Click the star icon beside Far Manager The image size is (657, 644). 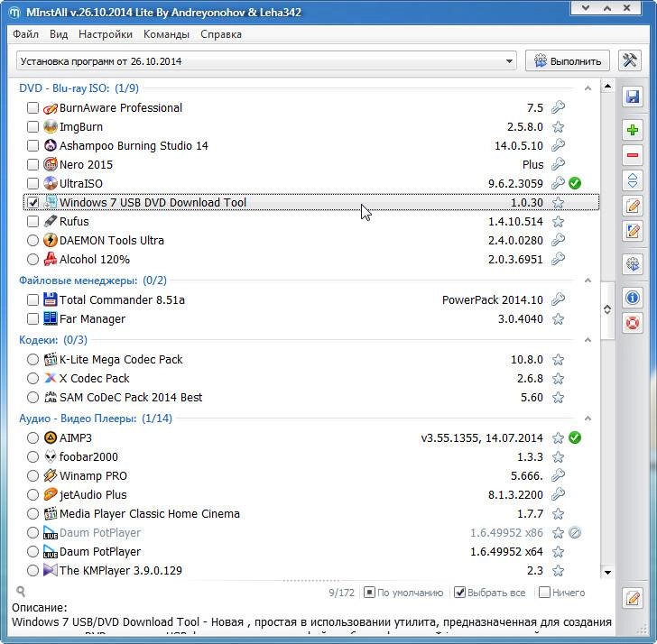(x=558, y=319)
